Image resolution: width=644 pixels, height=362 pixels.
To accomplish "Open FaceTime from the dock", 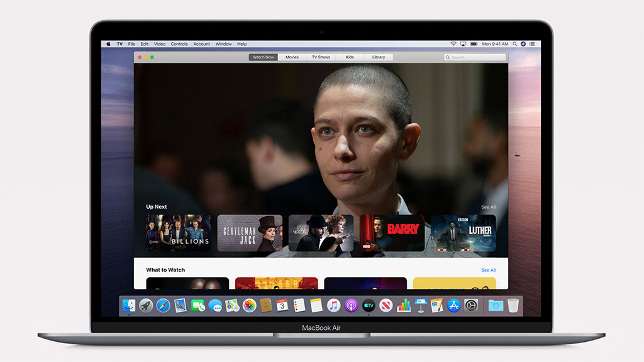I will [198, 305].
